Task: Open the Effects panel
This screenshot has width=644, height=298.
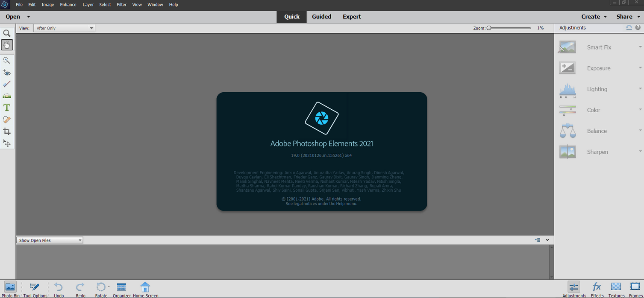Action: [597, 289]
